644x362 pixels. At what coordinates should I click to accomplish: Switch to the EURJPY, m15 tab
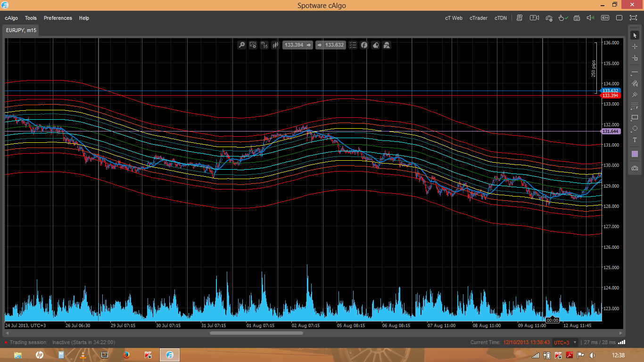point(21,30)
